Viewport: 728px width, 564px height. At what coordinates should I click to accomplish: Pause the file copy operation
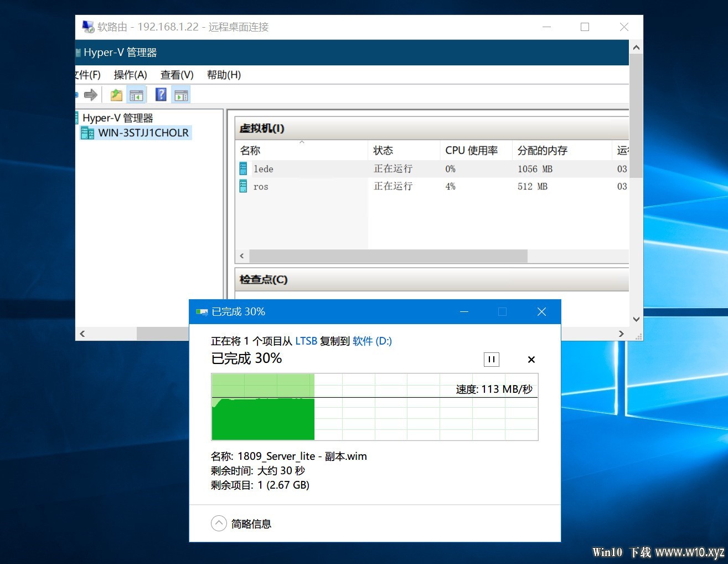pos(492,360)
